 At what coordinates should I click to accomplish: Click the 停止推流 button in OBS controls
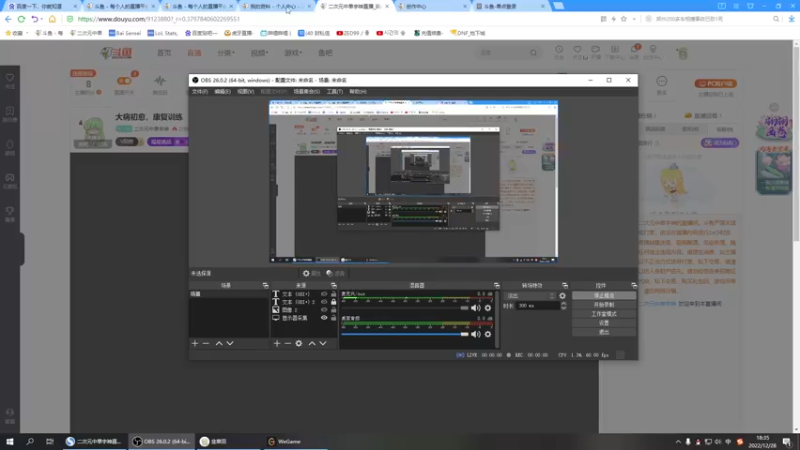click(x=604, y=296)
